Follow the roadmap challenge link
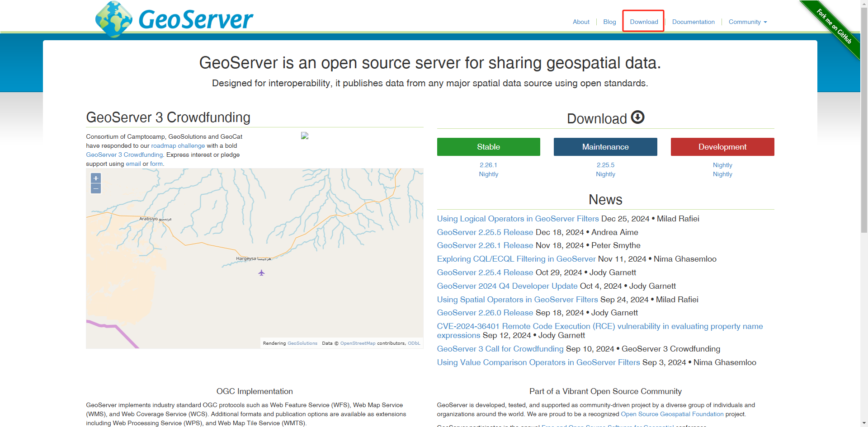Image resolution: width=868 pixels, height=427 pixels. pyautogui.click(x=178, y=145)
